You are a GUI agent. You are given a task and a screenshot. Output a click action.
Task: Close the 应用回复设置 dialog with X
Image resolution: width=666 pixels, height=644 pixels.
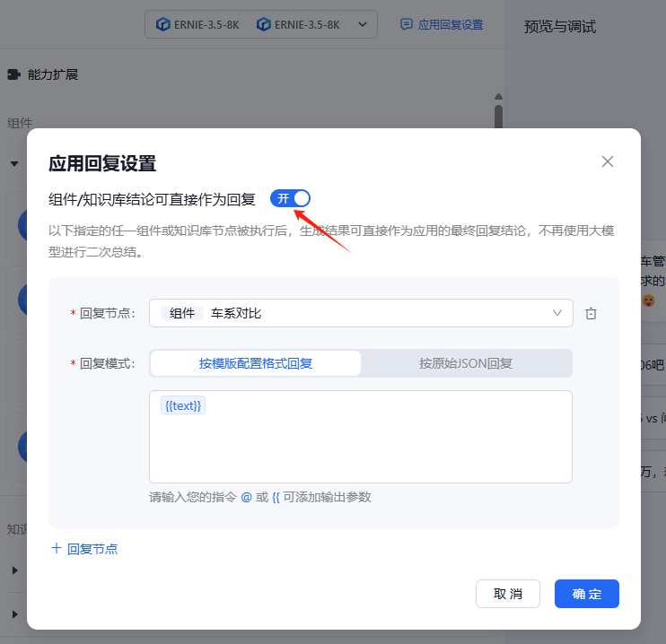point(608,161)
